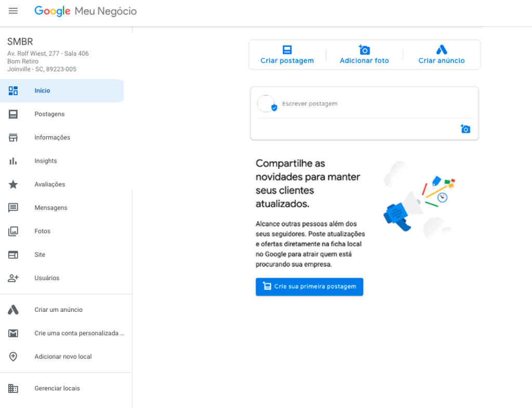The image size is (532, 408).
Task: Click the Joinville - SC, 89223-005 text
Action: tap(42, 69)
